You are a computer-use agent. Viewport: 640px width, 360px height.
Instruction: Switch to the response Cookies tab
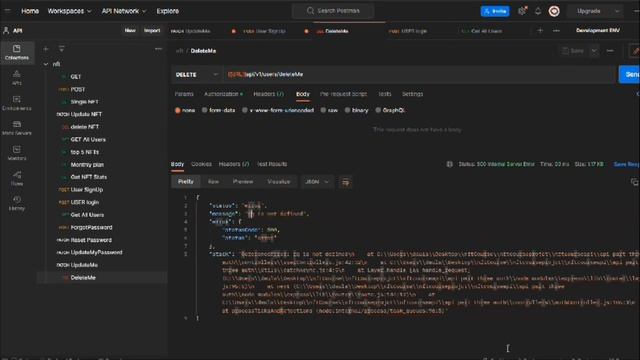(201, 164)
